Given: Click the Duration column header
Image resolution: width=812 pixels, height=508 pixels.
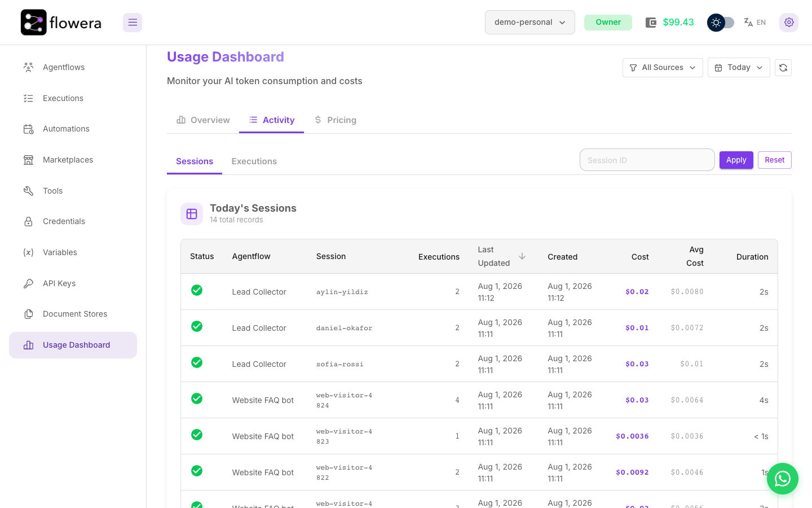Looking at the screenshot, I should tap(752, 257).
